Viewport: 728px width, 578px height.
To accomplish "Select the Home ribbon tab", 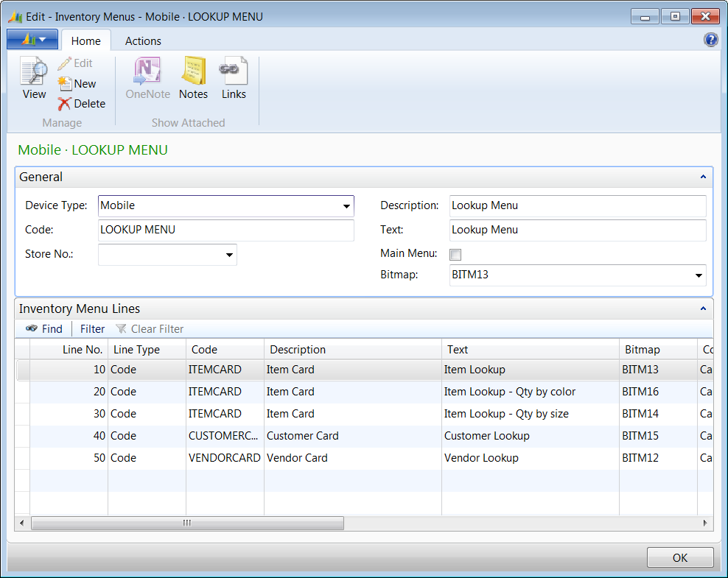I will [x=86, y=41].
